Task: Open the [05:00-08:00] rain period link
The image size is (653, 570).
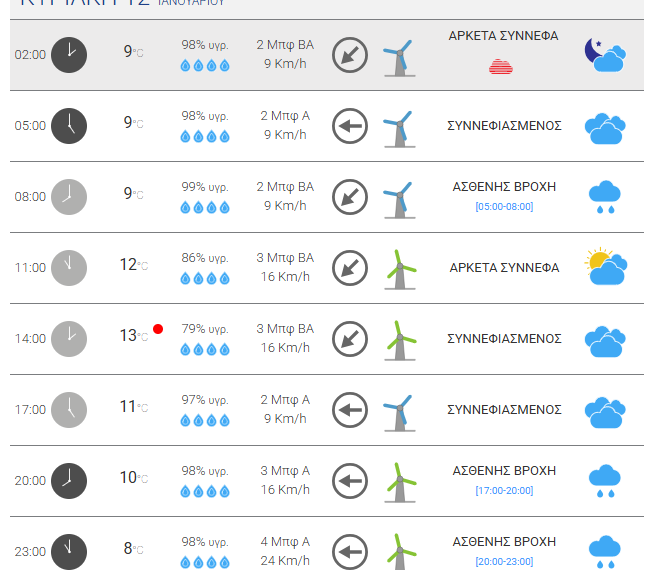Action: point(504,207)
